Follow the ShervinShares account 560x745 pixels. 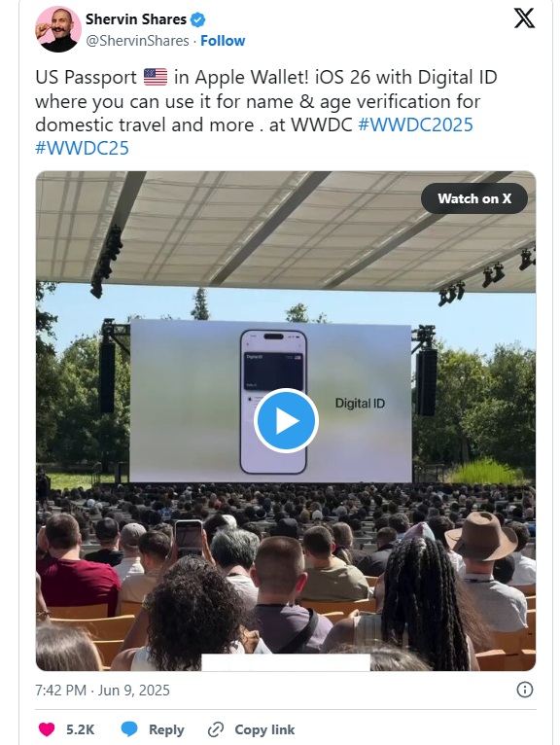click(x=223, y=41)
